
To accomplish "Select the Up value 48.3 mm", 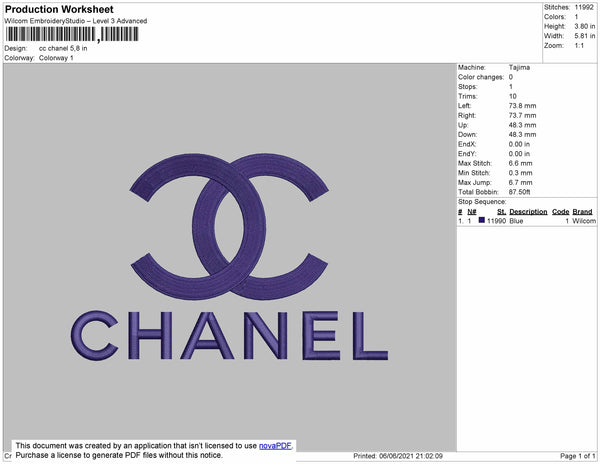I will point(522,125).
